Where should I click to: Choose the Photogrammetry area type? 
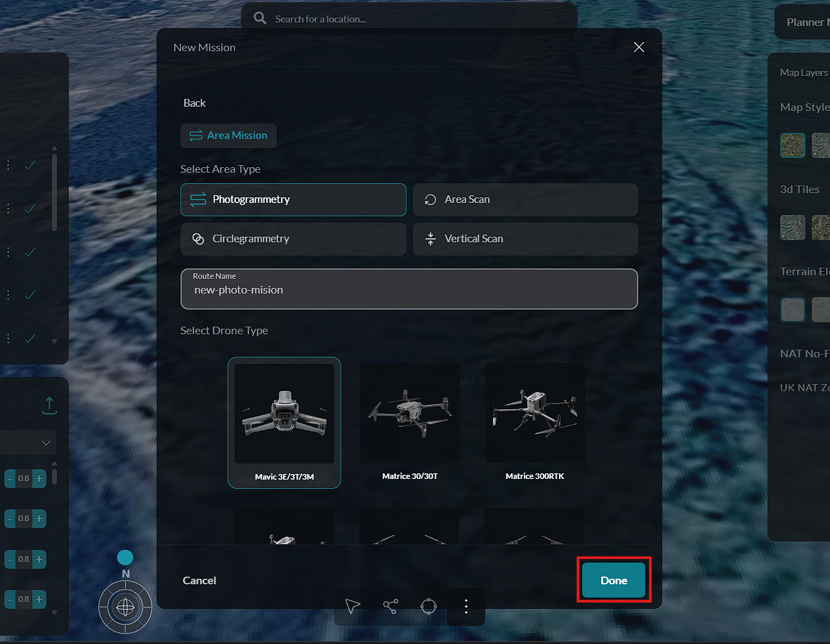coord(294,199)
